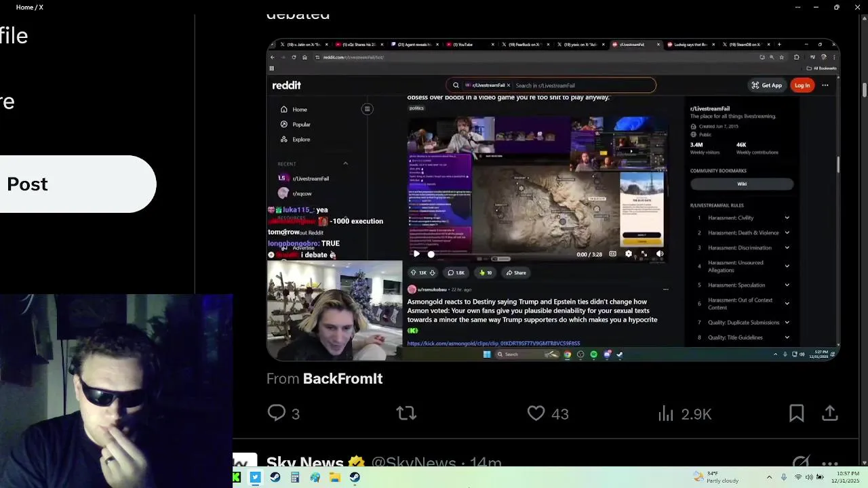Expand Harassment: Civility rule
Image resolution: width=868 pixels, height=488 pixels.
(x=787, y=218)
